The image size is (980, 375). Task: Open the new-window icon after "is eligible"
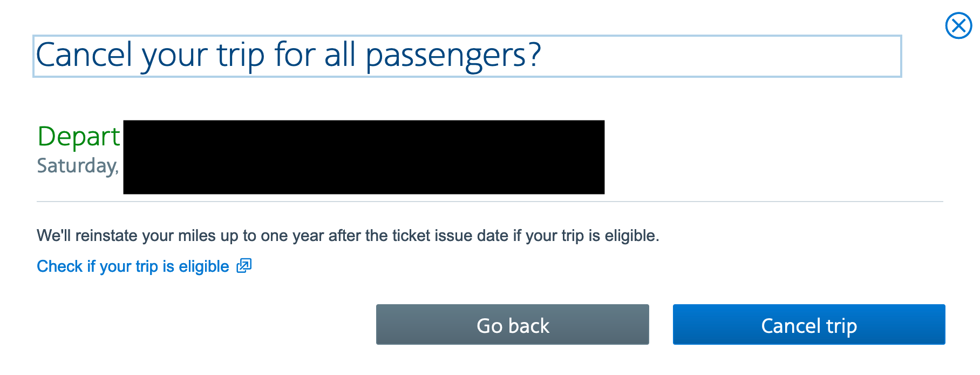click(x=244, y=265)
